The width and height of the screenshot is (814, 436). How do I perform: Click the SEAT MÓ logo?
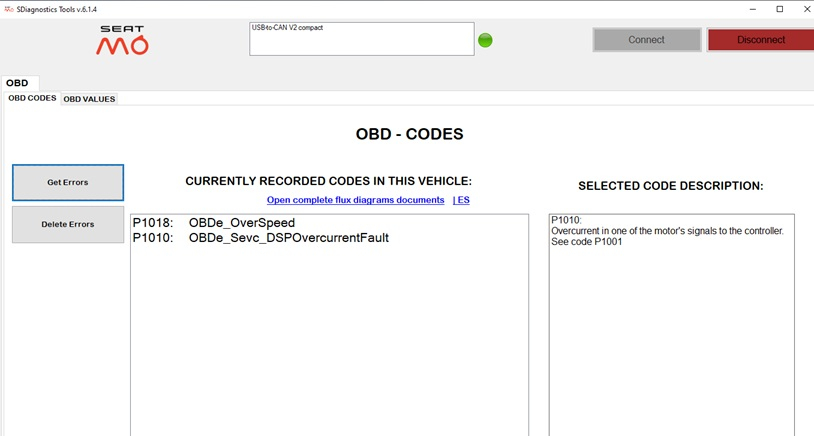122,40
